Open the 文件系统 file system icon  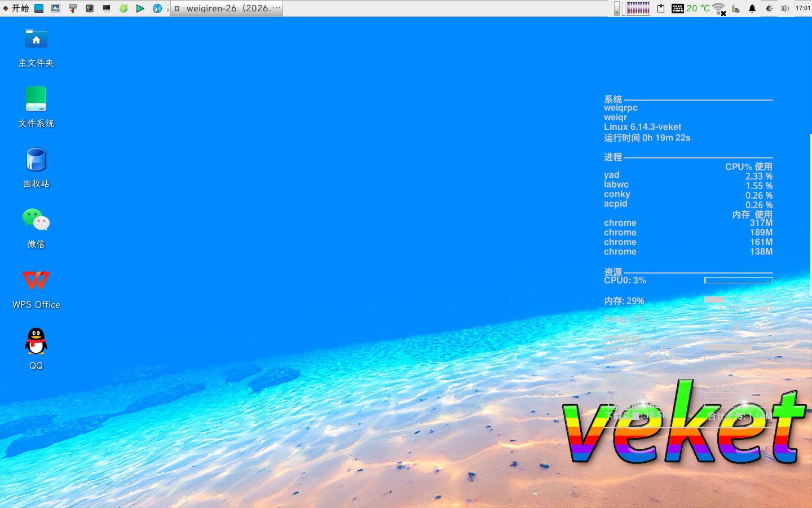click(x=36, y=99)
